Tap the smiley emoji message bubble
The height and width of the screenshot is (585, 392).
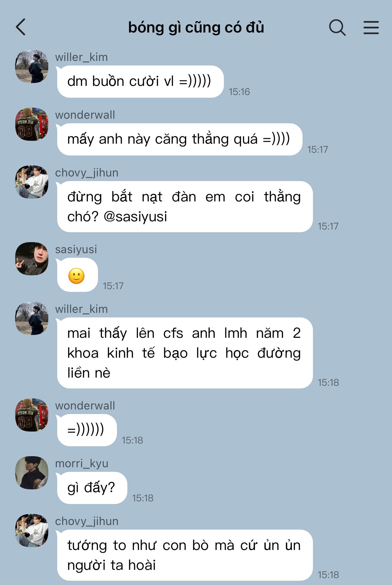[x=77, y=275]
